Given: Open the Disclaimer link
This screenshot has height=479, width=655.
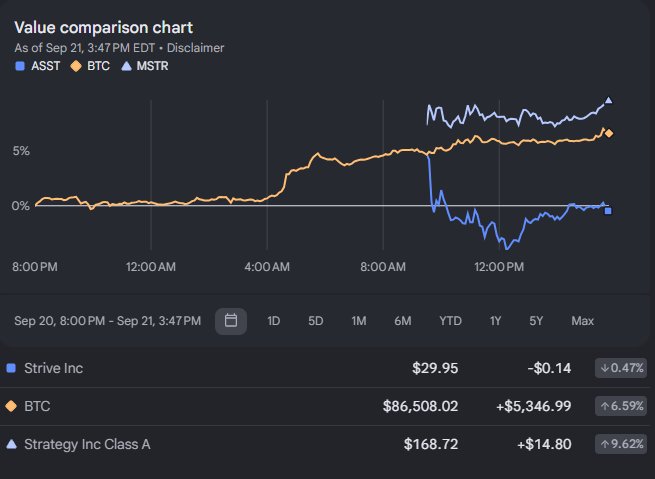Looking at the screenshot, I should tap(195, 48).
